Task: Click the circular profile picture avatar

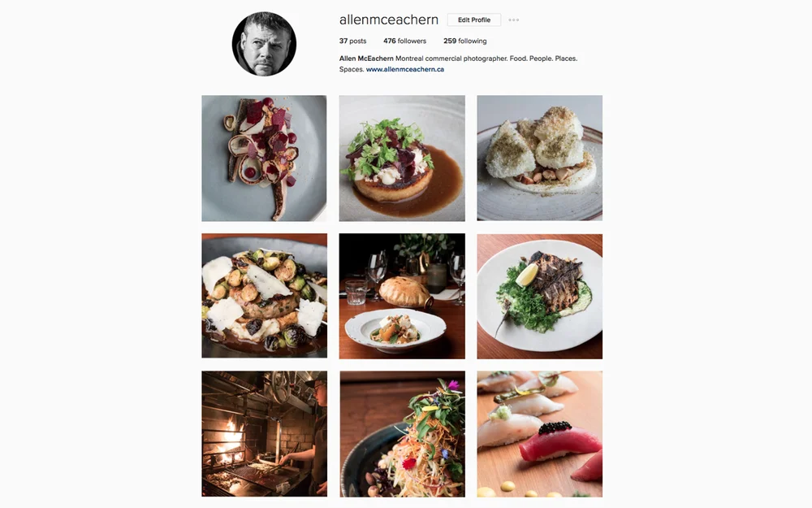Action: (264, 44)
